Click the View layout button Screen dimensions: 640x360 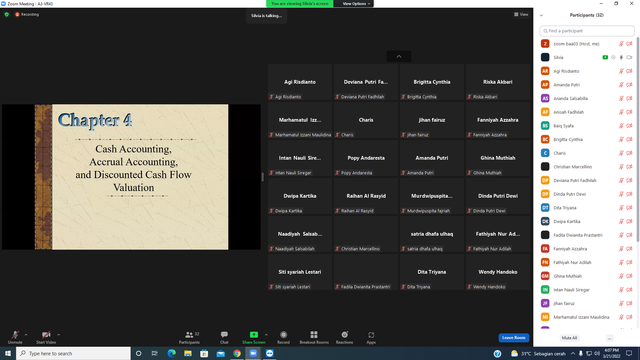521,14
